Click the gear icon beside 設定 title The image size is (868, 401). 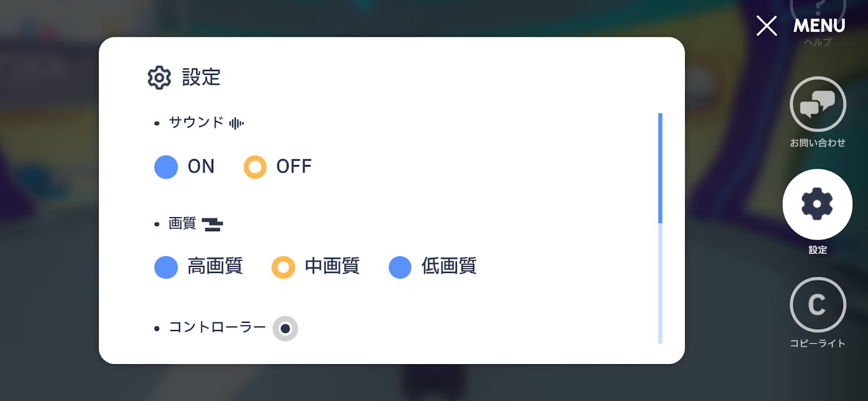coord(159,78)
